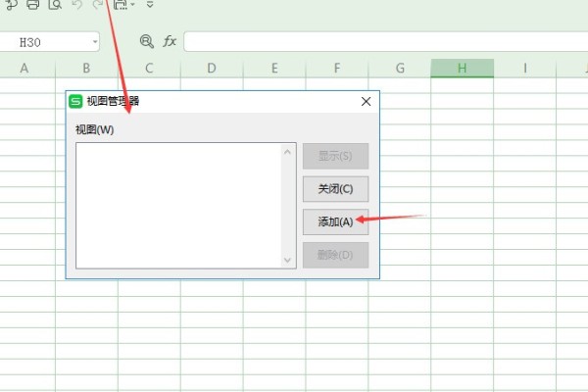
Task: Select column I header
Action: (x=525, y=69)
